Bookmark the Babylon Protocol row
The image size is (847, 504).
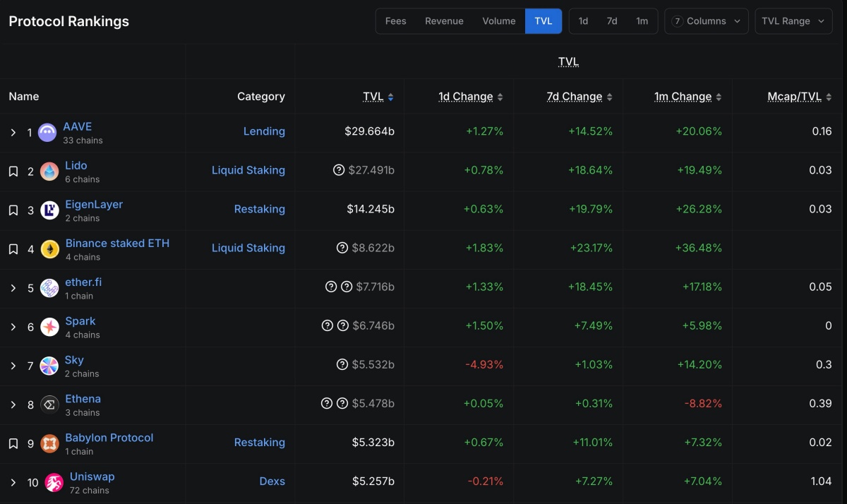pyautogui.click(x=13, y=444)
